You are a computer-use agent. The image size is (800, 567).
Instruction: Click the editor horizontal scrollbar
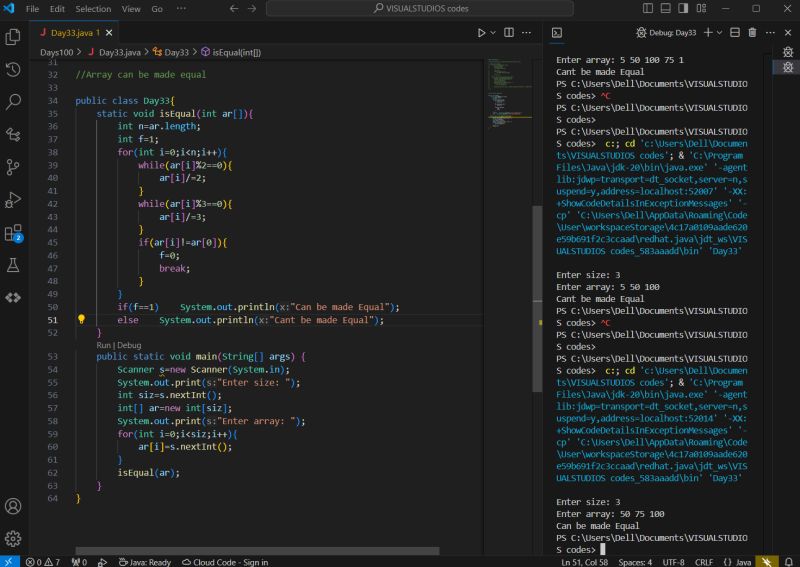pyautogui.click(x=257, y=551)
